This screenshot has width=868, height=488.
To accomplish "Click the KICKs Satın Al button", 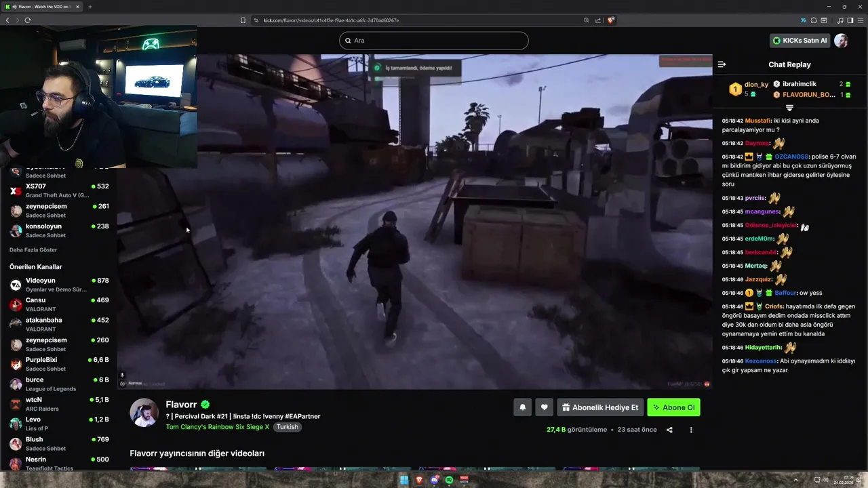I will [x=800, y=41].
